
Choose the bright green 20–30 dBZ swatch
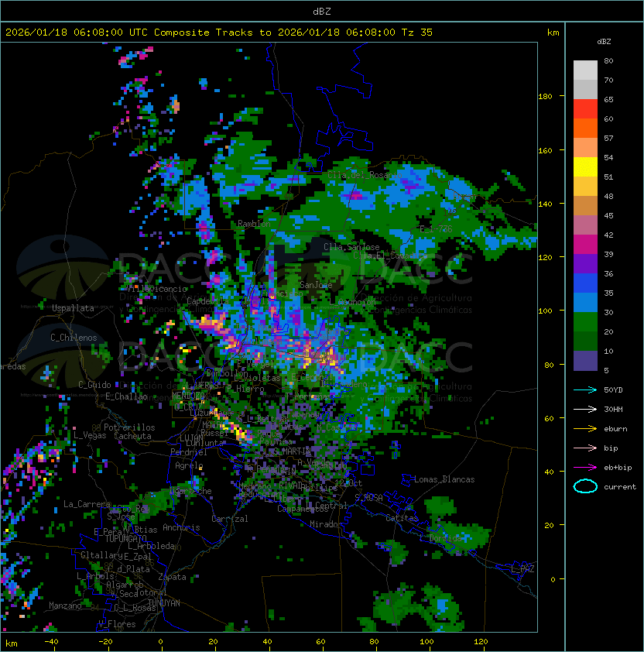[x=585, y=322]
